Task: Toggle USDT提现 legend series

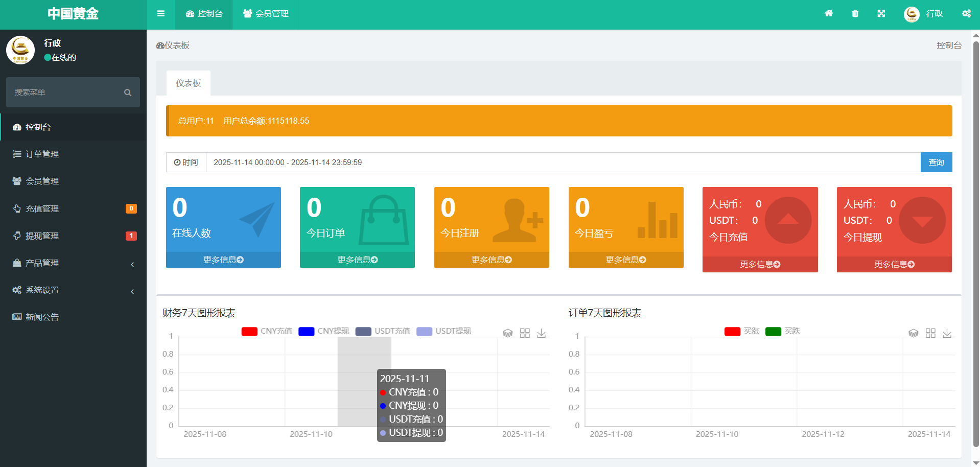Action: 444,331
